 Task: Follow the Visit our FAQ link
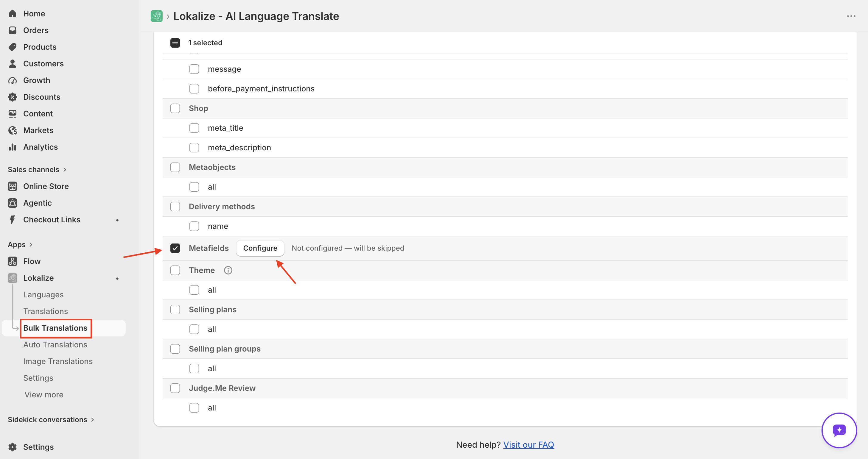[x=528, y=445]
